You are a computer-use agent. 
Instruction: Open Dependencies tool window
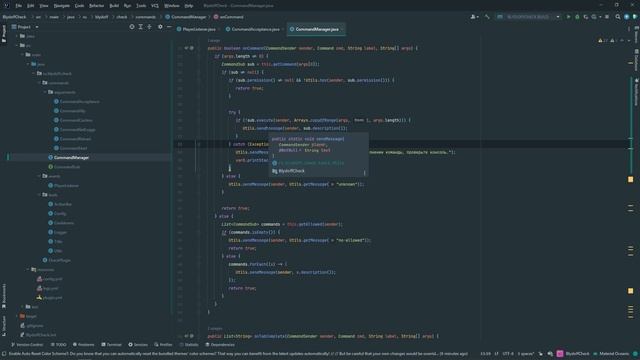click(220, 345)
